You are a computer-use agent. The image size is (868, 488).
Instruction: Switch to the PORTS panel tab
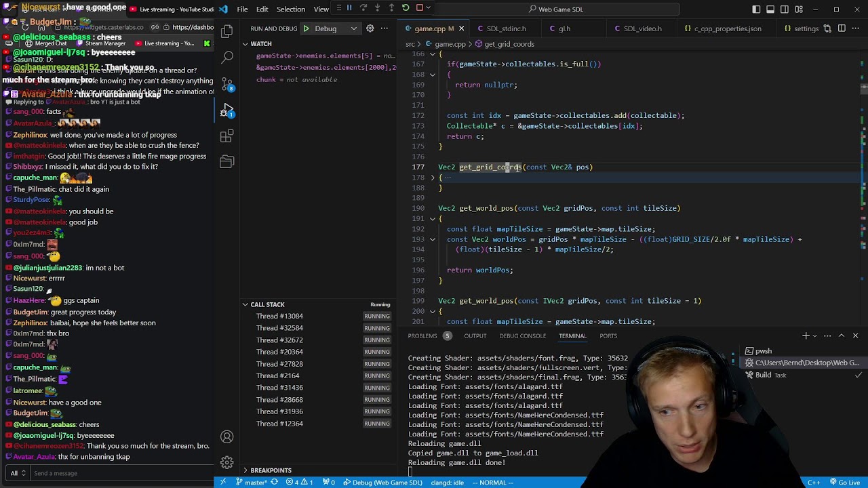point(608,335)
